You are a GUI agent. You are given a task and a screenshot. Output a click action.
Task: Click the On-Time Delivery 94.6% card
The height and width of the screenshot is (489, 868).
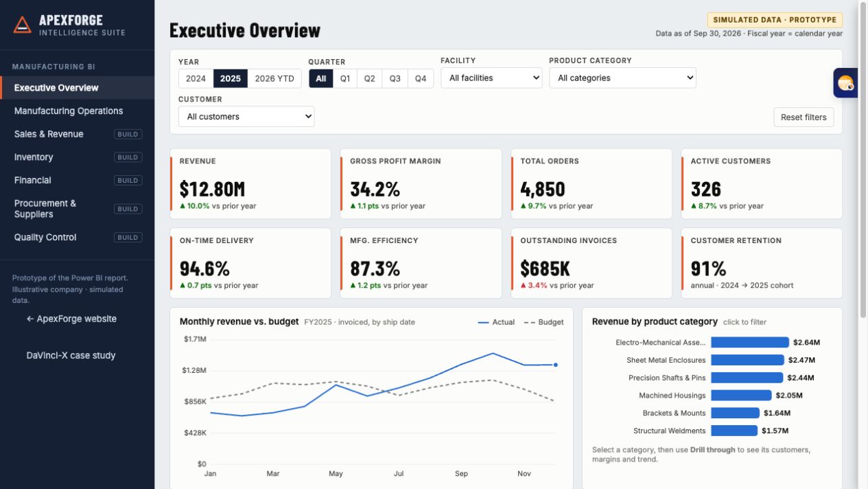(x=250, y=264)
